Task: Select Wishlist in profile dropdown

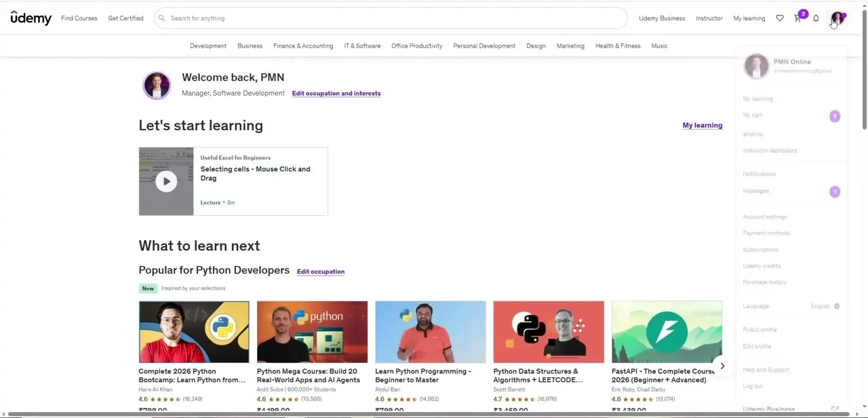Action: click(753, 134)
